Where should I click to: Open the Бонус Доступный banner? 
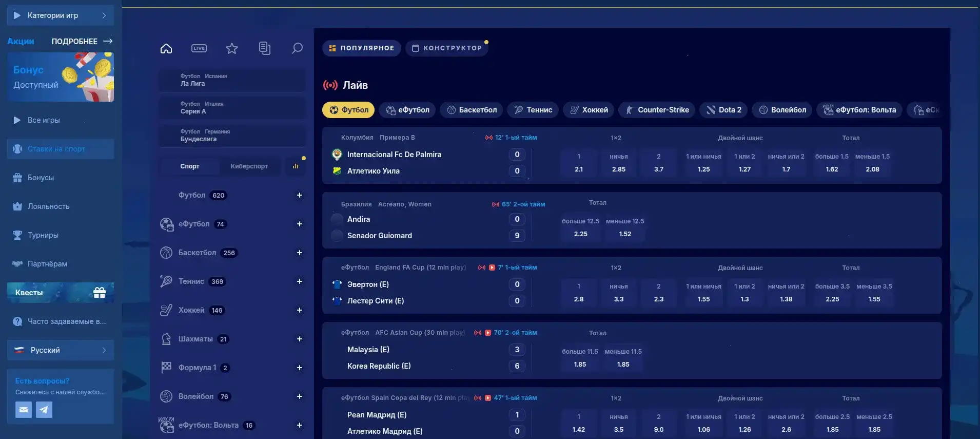point(61,77)
